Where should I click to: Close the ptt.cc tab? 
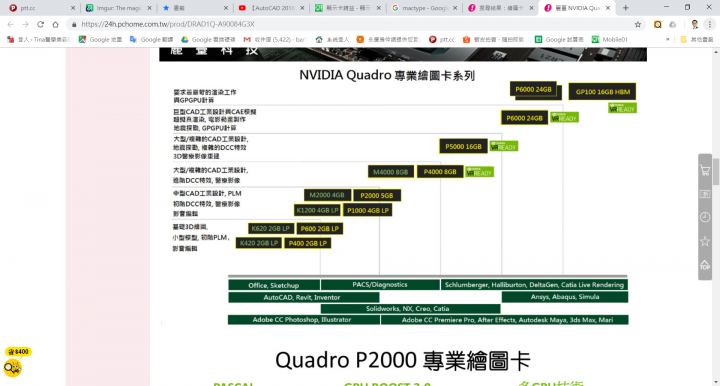(73, 8)
